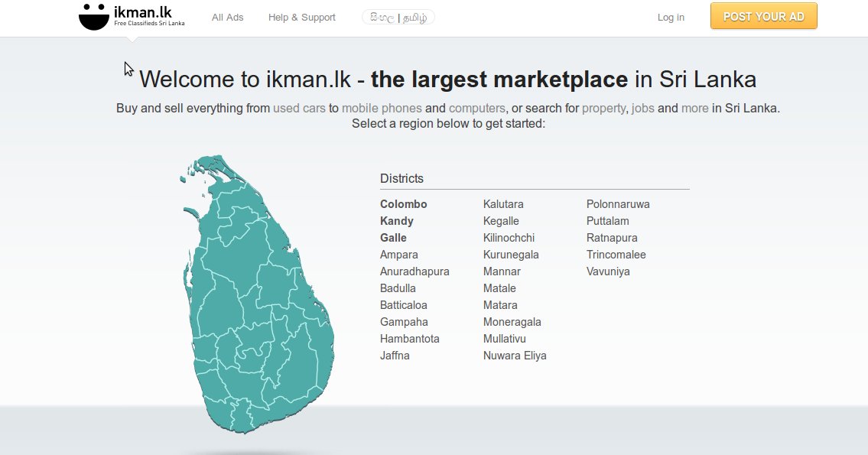Select the Matale district link

(499, 288)
